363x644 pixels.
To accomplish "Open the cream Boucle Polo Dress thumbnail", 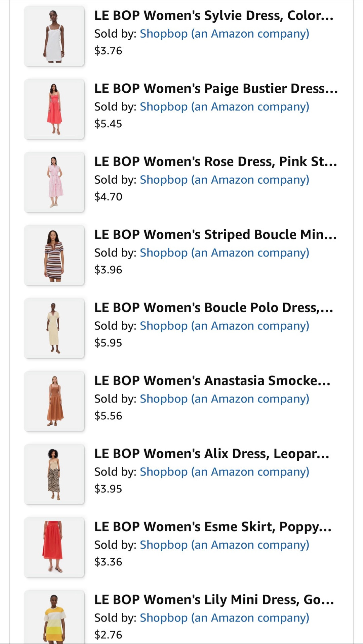I will pyautogui.click(x=54, y=328).
